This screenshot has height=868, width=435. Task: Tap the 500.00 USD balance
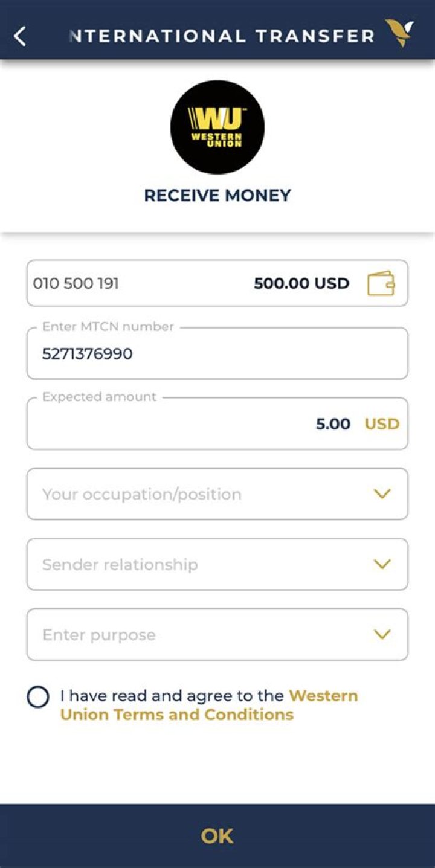click(301, 283)
